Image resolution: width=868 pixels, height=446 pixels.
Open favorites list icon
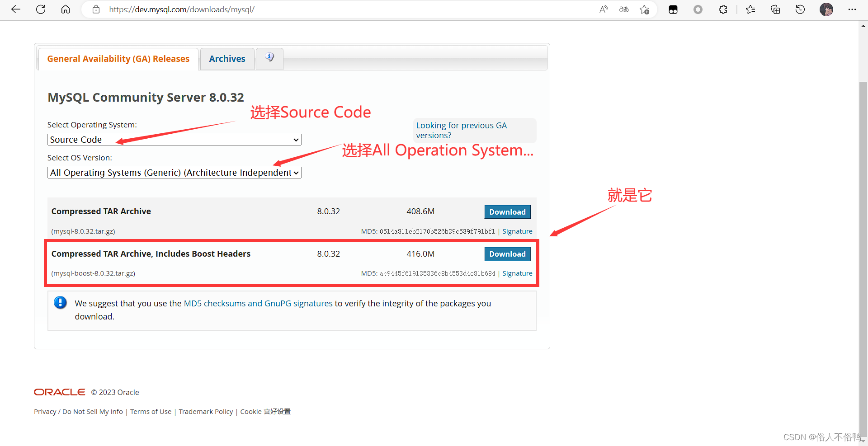click(750, 9)
